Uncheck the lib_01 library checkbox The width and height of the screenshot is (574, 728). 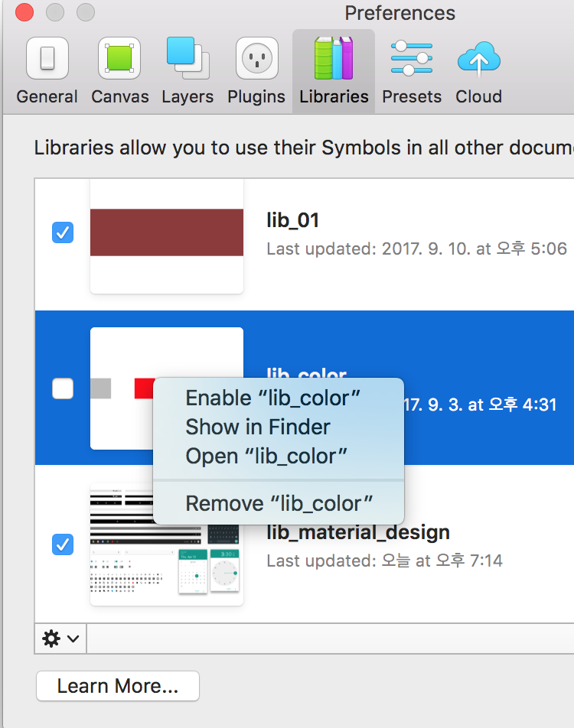63,232
